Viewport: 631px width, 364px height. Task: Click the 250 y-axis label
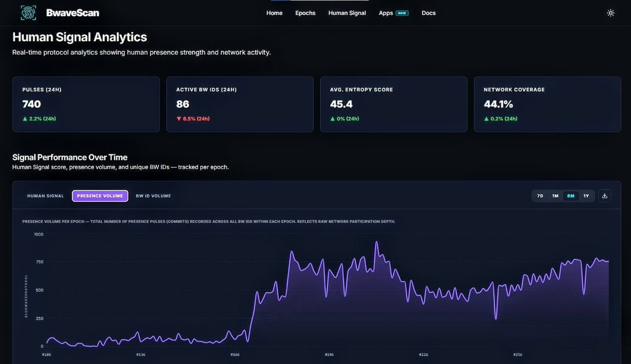point(39,318)
